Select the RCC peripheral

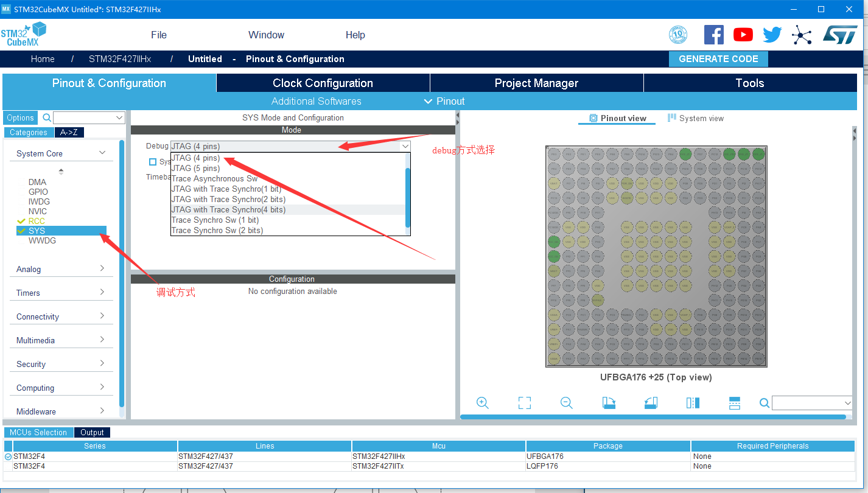pyautogui.click(x=37, y=221)
